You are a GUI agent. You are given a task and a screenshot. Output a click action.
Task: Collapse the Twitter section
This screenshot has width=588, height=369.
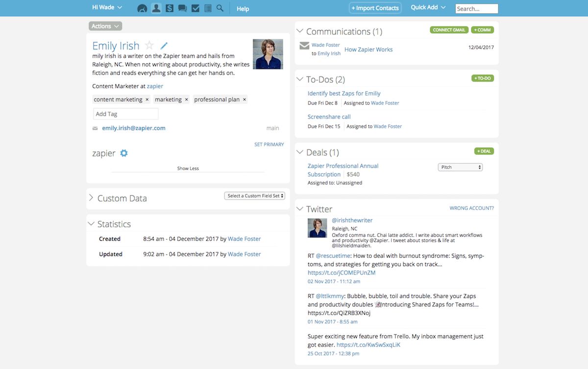(x=300, y=209)
